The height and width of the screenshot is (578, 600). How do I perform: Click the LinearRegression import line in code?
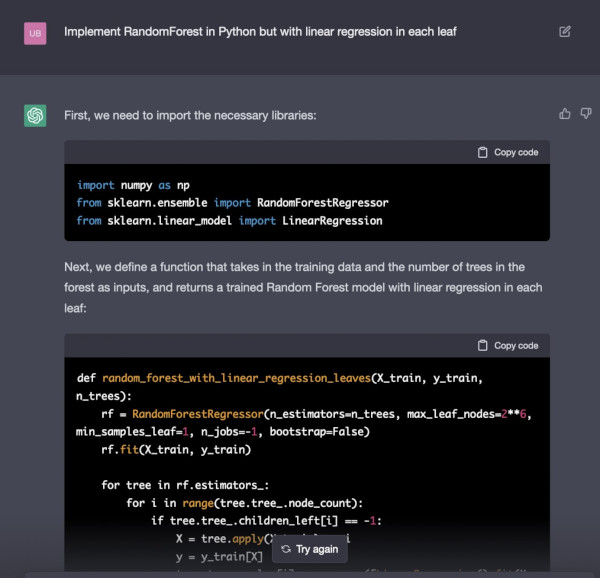(x=229, y=220)
